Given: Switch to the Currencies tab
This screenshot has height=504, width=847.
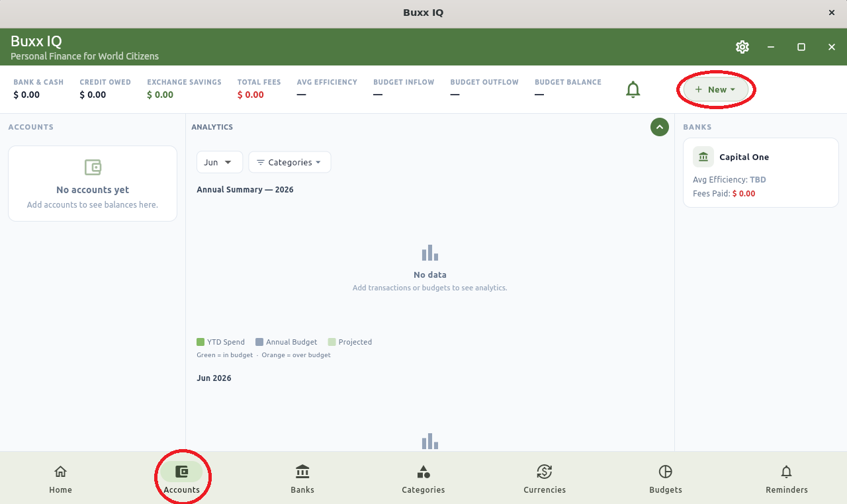Looking at the screenshot, I should [545, 480].
